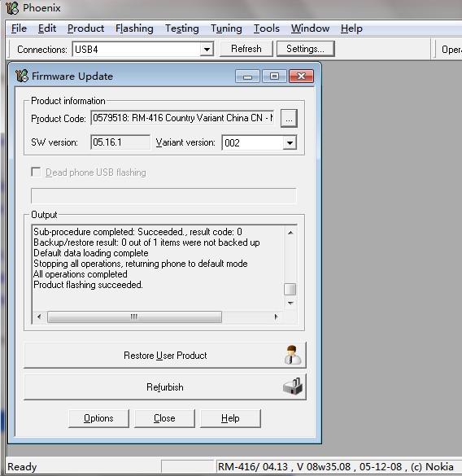This screenshot has height=476, width=462.
Task: Click the SW version field 05.16.1
Action: click(x=120, y=142)
